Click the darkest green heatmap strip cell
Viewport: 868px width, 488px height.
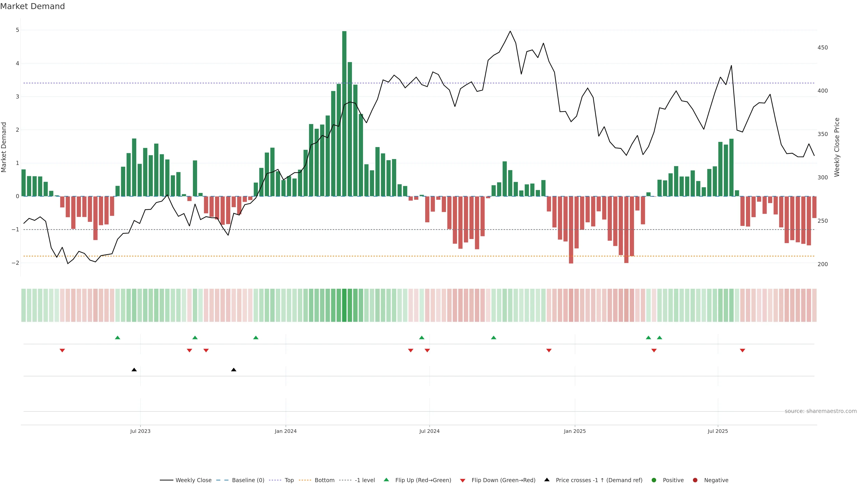(x=344, y=305)
